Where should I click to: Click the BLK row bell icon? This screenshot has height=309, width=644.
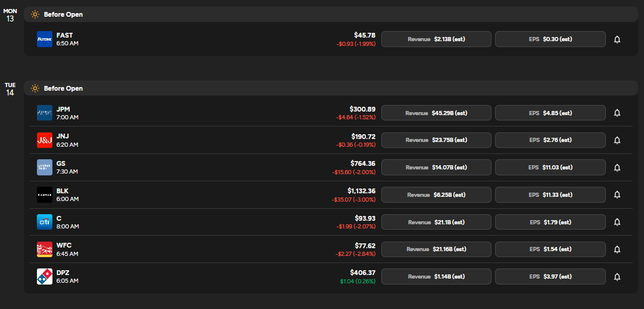tap(617, 194)
